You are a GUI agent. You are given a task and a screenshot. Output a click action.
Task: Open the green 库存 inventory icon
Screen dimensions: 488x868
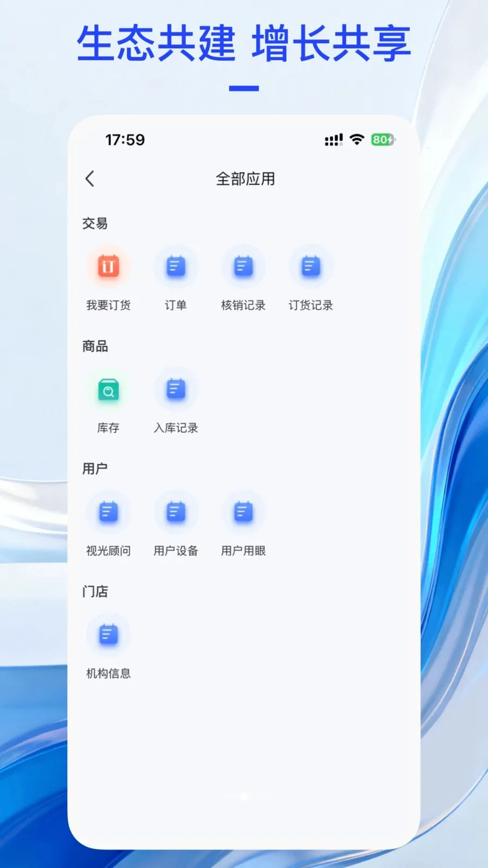point(108,390)
